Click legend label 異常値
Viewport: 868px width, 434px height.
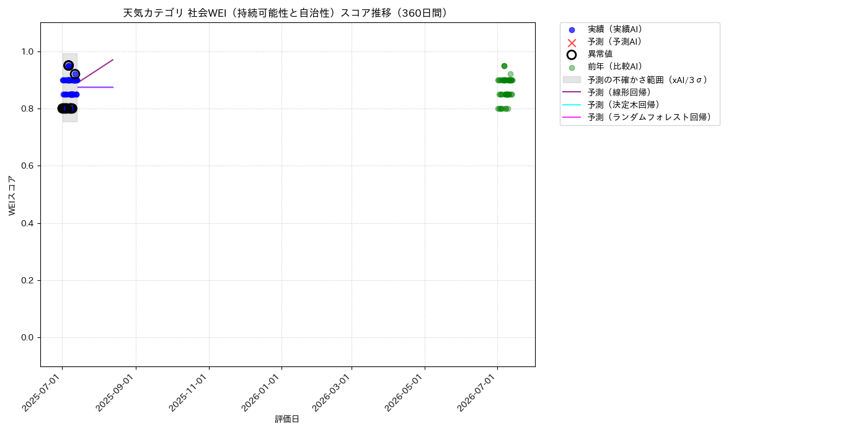600,55
